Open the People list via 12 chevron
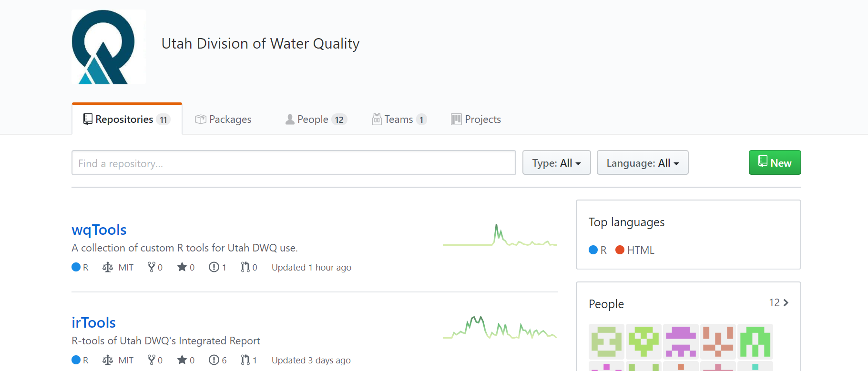868x371 pixels. [779, 303]
